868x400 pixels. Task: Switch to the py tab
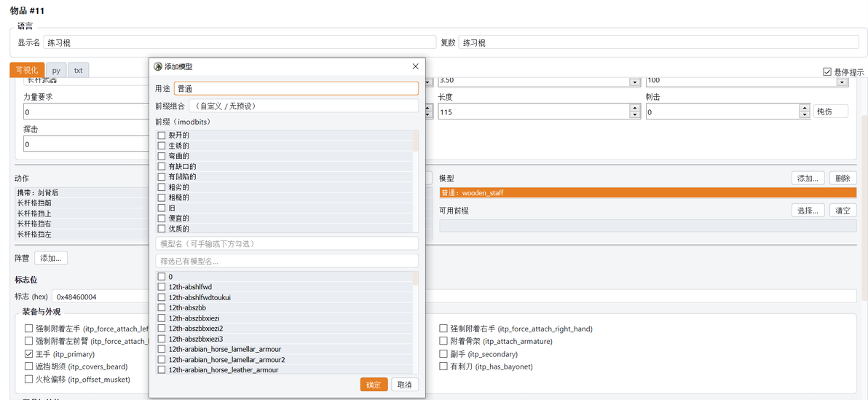pyautogui.click(x=57, y=71)
